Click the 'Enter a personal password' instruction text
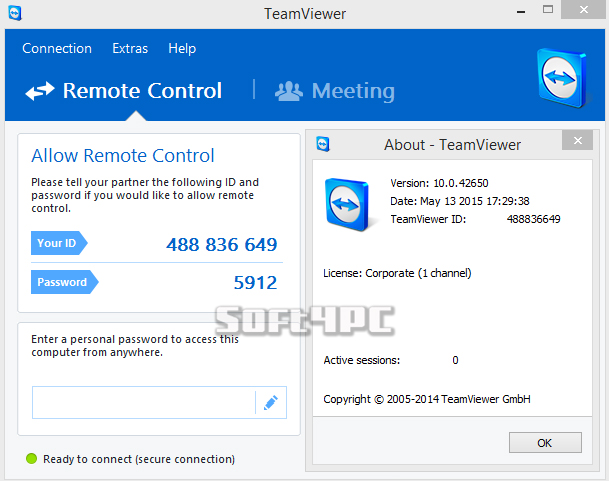609x481 pixels. click(x=135, y=345)
